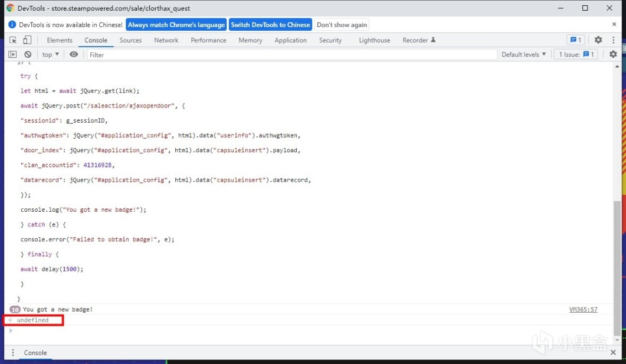Viewport: 626px width, 364px height.
Task: Open the VM365:57 source link
Action: (x=584, y=309)
